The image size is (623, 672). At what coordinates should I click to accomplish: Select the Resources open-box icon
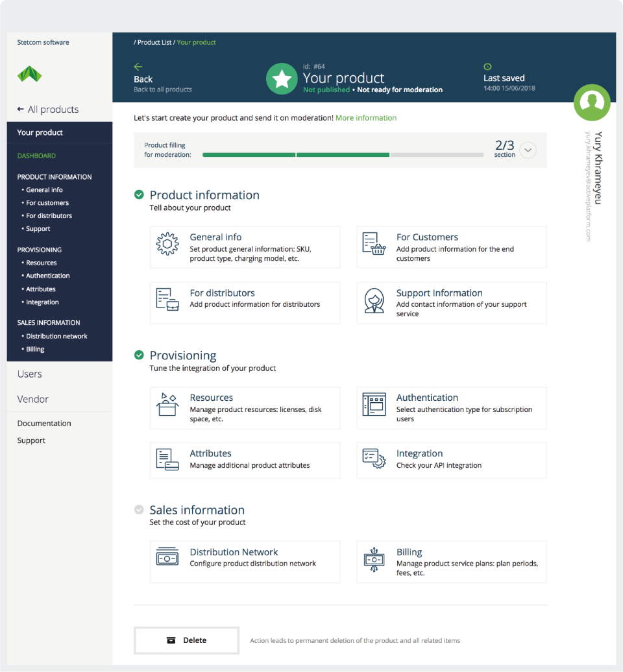click(167, 405)
